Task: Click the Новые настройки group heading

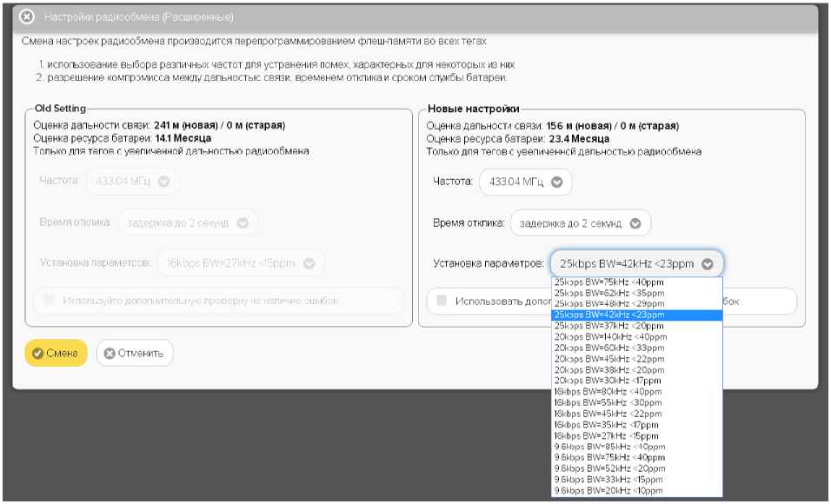Action: [x=473, y=109]
